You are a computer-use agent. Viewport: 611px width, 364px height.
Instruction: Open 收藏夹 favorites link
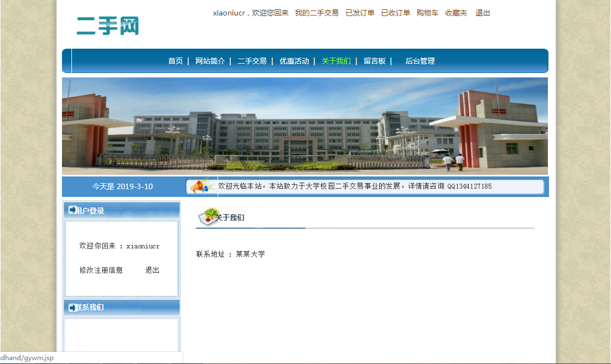(456, 13)
